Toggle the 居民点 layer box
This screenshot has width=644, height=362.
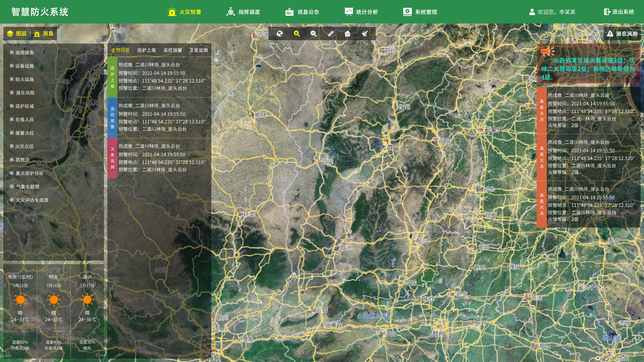point(12,160)
